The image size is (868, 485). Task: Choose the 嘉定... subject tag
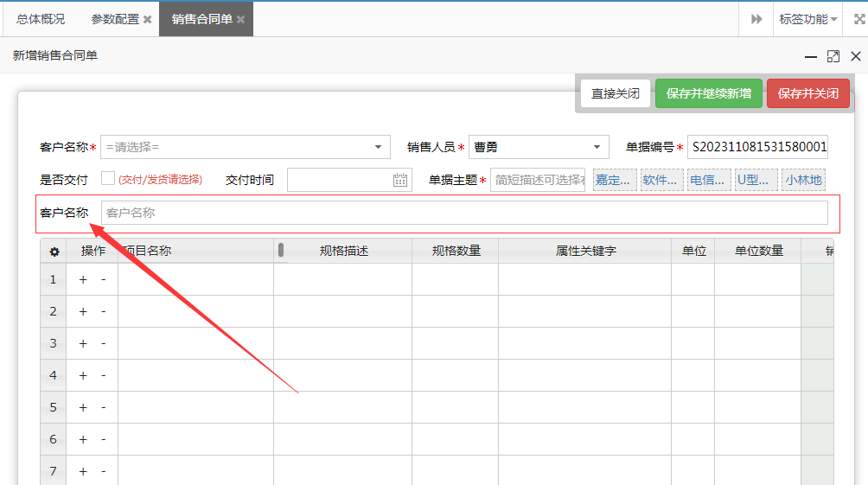pyautogui.click(x=615, y=181)
